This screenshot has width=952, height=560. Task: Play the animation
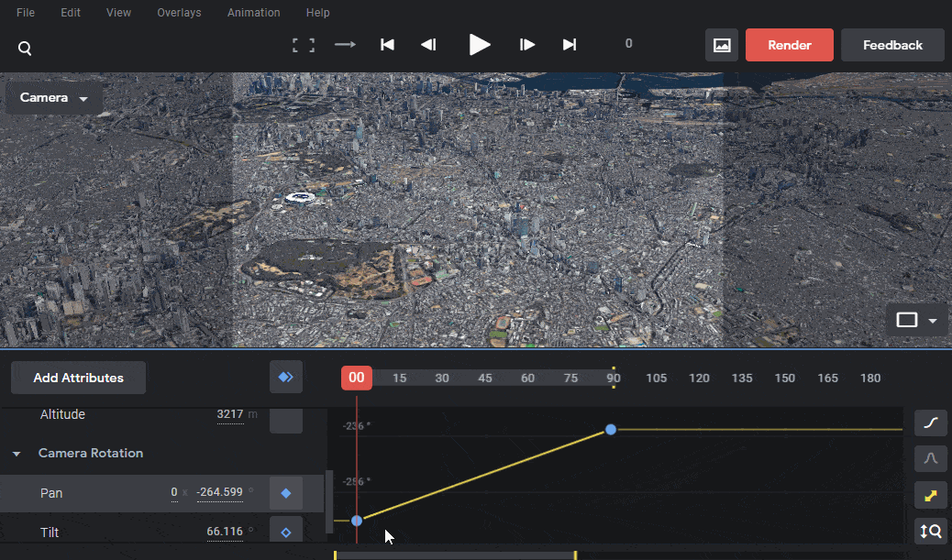pos(480,44)
